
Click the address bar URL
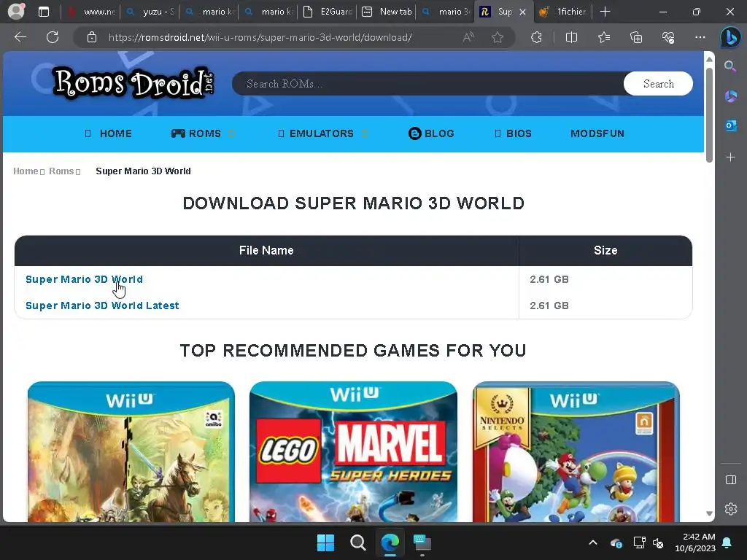(x=260, y=37)
